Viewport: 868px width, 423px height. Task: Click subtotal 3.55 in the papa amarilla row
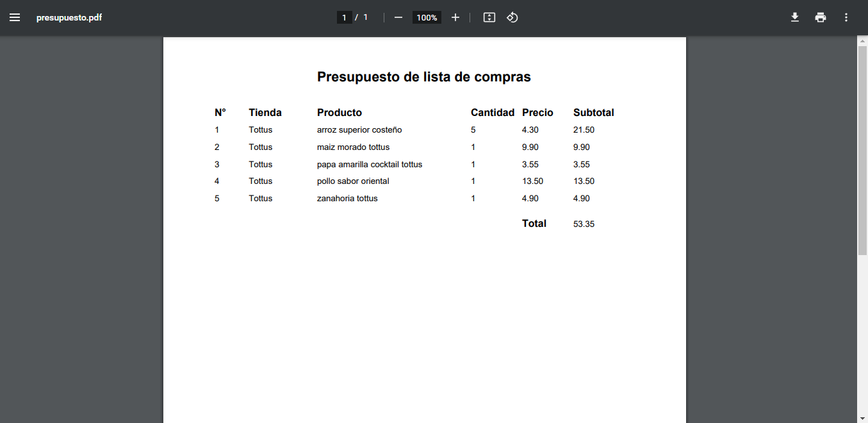point(582,164)
